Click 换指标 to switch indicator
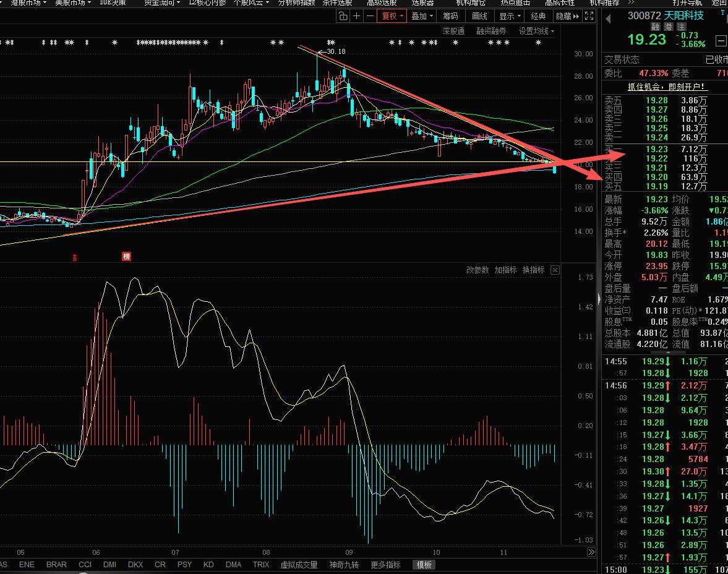The image size is (728, 574). pyautogui.click(x=533, y=270)
